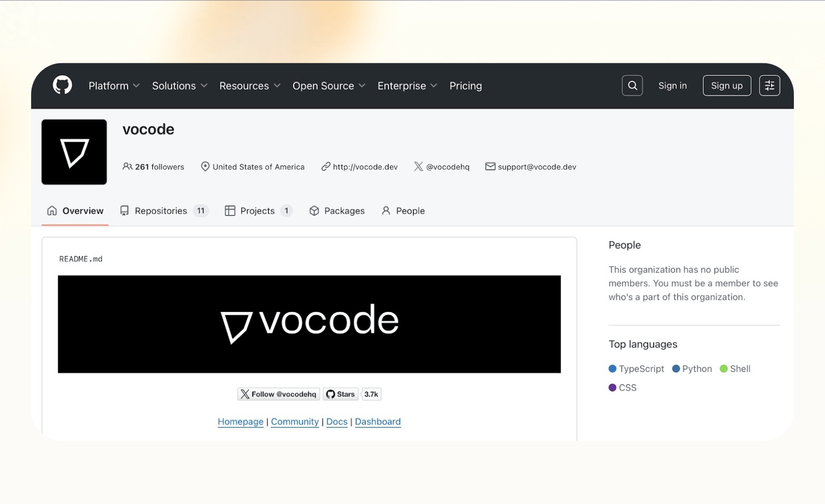
Task: Click the Packages cube icon
Action: click(x=314, y=211)
